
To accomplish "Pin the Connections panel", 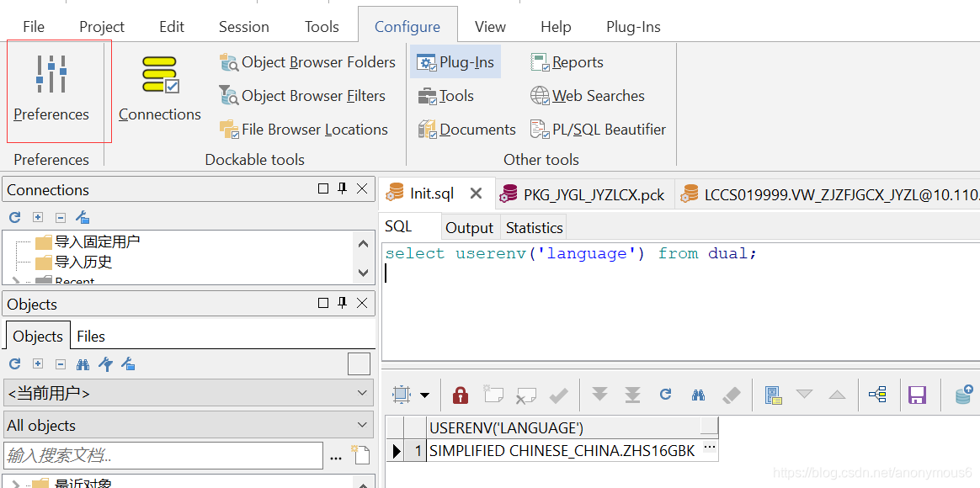I will pyautogui.click(x=342, y=188).
